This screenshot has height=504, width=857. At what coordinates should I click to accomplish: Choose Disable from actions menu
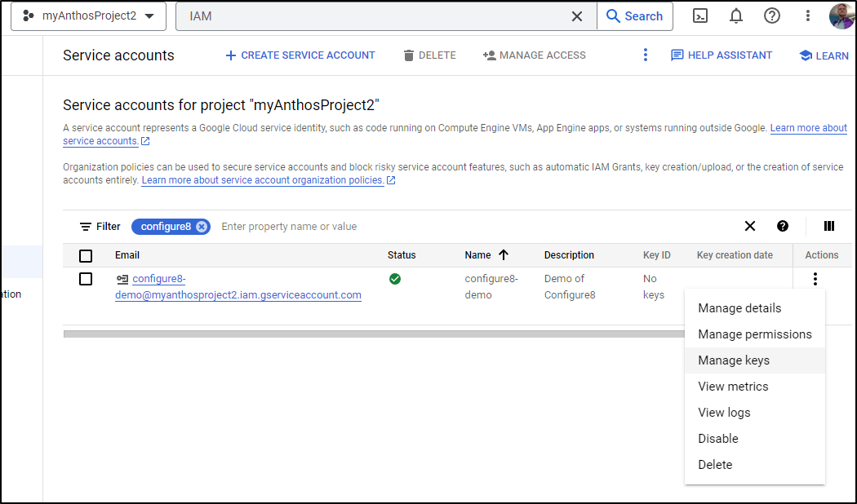[x=755, y=439]
